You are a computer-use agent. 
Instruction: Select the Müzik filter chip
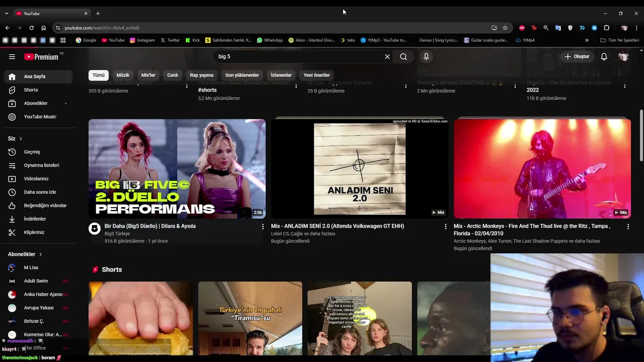(x=123, y=75)
